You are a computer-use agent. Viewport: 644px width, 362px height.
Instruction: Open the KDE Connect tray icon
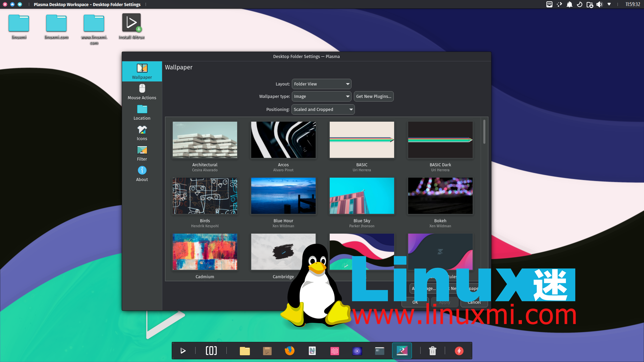559,4
